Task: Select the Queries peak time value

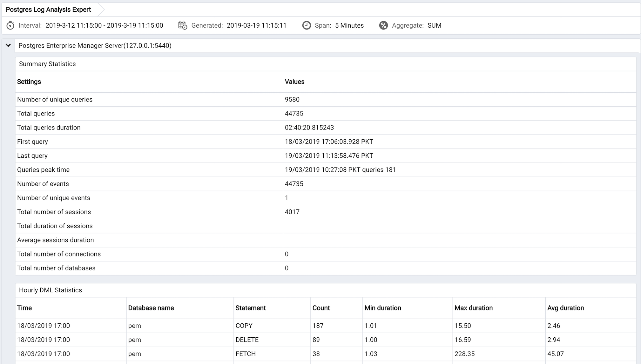Action: pos(341,170)
